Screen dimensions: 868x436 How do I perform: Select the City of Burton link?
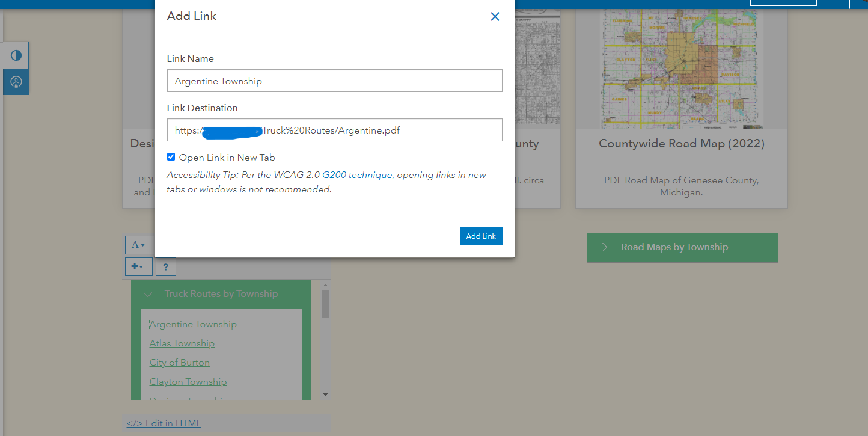(179, 362)
